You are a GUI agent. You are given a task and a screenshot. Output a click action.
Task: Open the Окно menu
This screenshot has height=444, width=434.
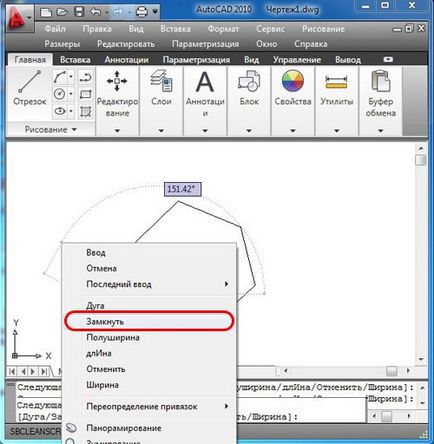(266, 44)
